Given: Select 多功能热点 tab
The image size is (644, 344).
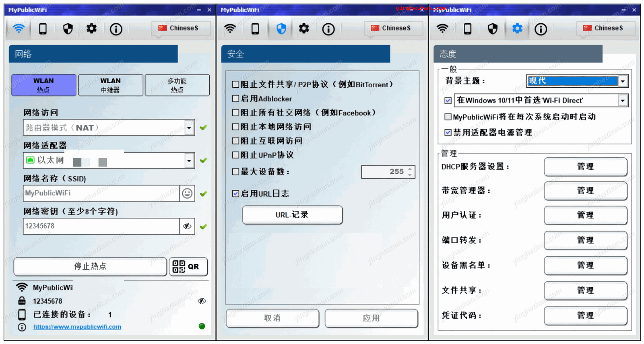Looking at the screenshot, I should click(x=177, y=85).
